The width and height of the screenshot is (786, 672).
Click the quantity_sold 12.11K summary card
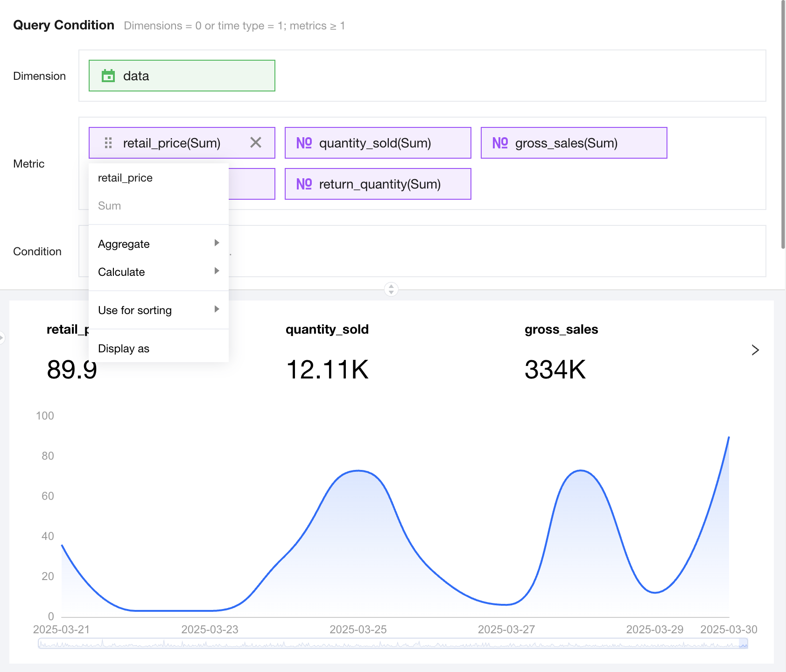point(327,355)
